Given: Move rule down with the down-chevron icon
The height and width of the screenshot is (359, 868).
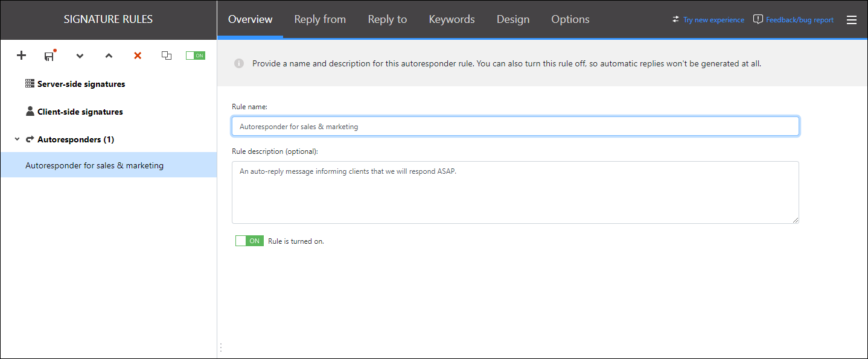Looking at the screenshot, I should [x=80, y=56].
